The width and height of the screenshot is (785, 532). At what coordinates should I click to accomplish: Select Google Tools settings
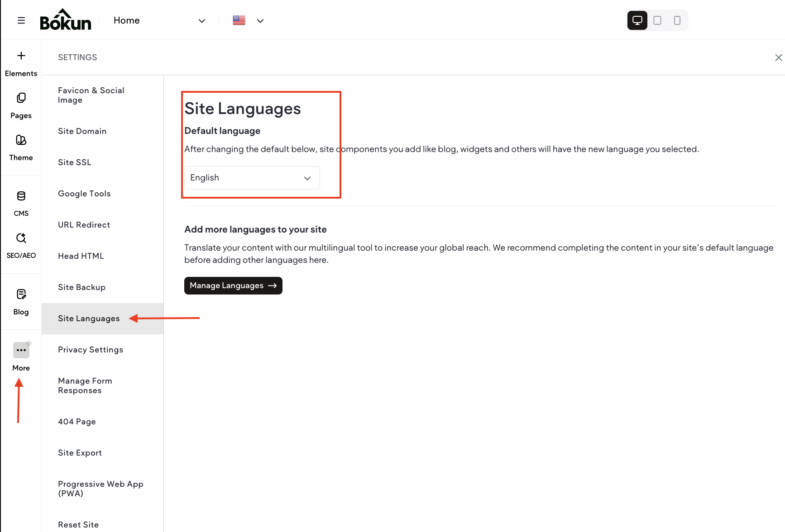[x=103, y=194]
